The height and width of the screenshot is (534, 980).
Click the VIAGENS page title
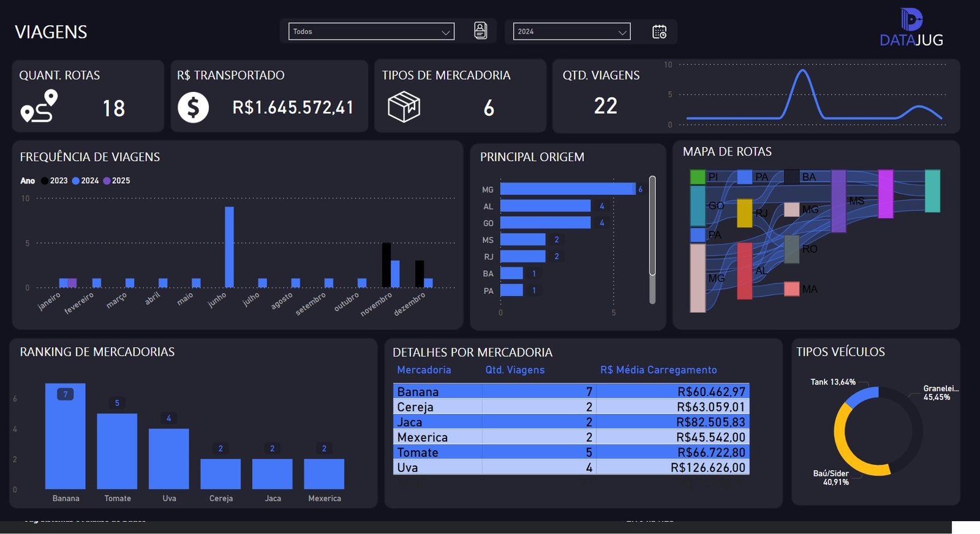pyautogui.click(x=51, y=32)
